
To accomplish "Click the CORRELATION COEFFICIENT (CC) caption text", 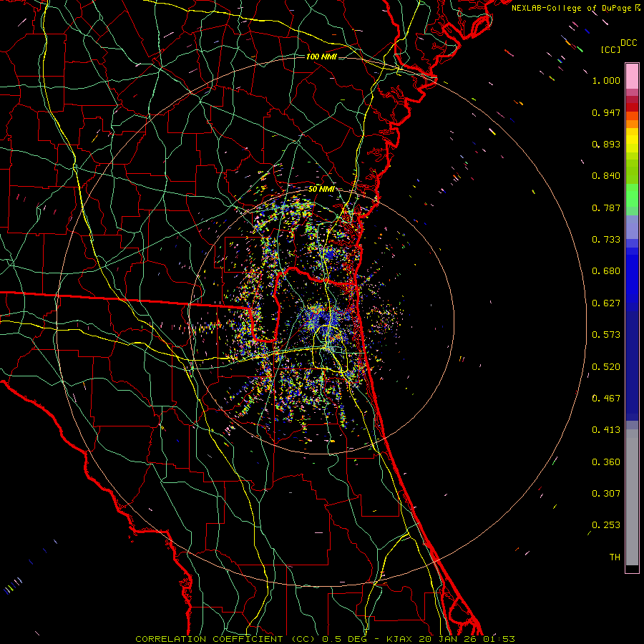I will (x=225, y=639).
